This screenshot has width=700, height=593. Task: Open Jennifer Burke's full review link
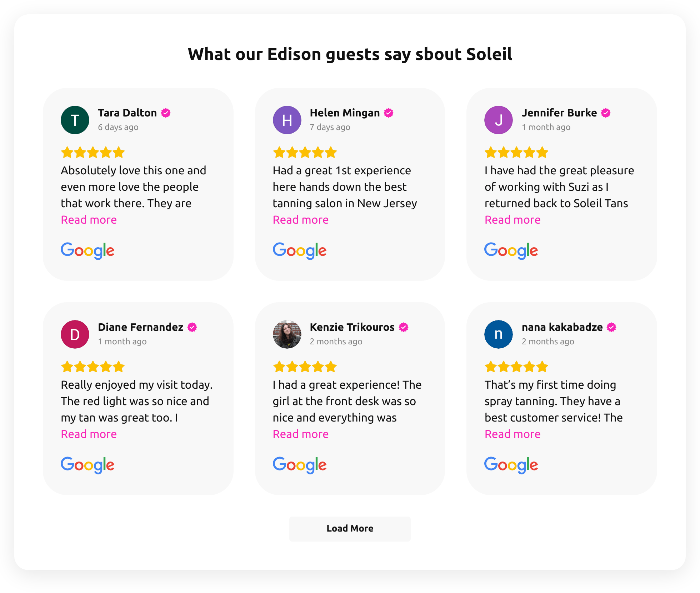tap(512, 219)
